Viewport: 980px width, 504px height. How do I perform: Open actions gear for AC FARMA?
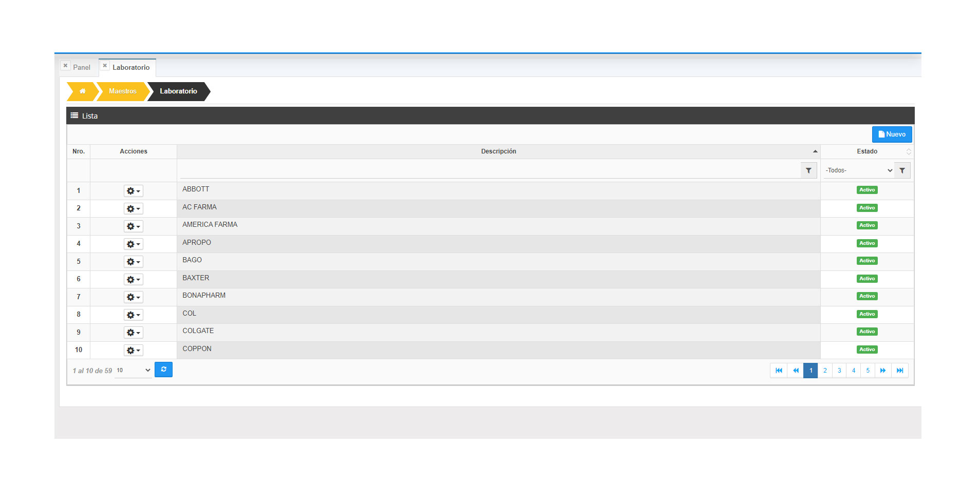click(133, 209)
